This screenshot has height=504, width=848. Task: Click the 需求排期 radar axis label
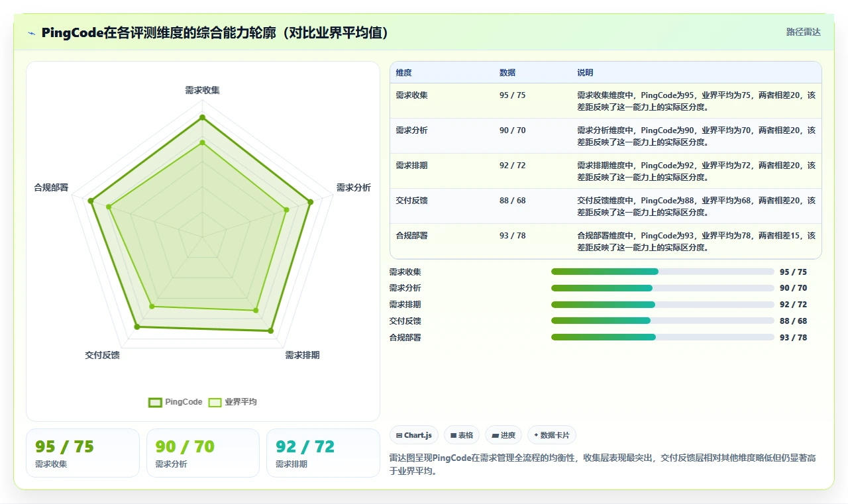302,356
